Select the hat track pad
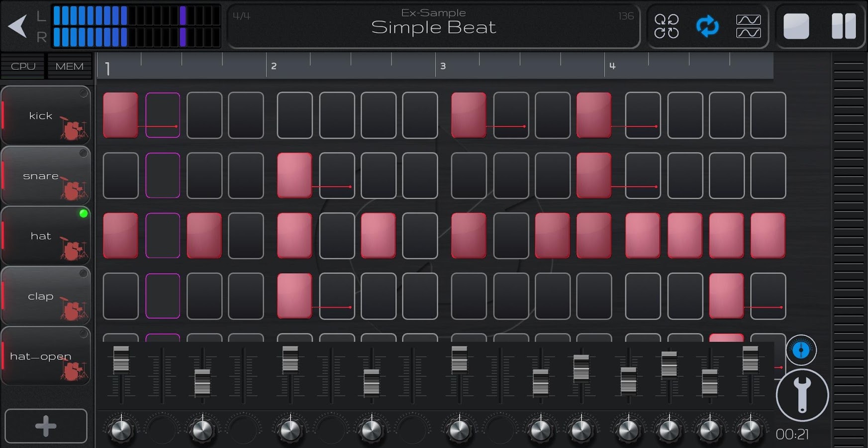This screenshot has height=448, width=868. coord(46,236)
